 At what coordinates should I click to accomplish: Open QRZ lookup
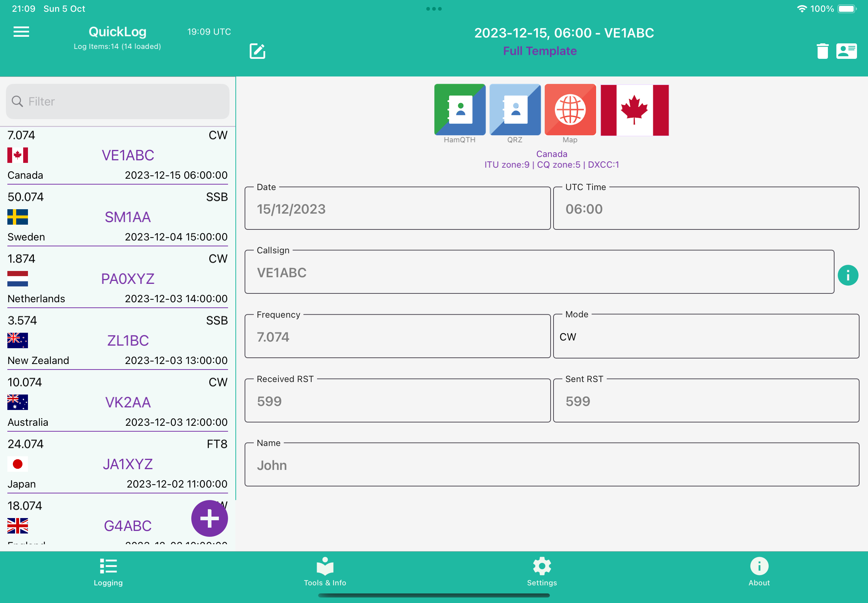[515, 110]
